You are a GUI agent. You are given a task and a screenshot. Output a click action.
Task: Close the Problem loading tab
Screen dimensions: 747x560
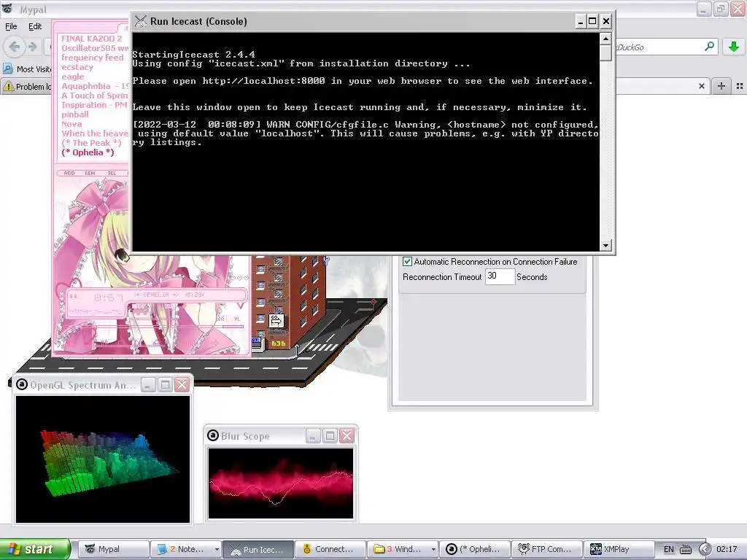pos(702,86)
